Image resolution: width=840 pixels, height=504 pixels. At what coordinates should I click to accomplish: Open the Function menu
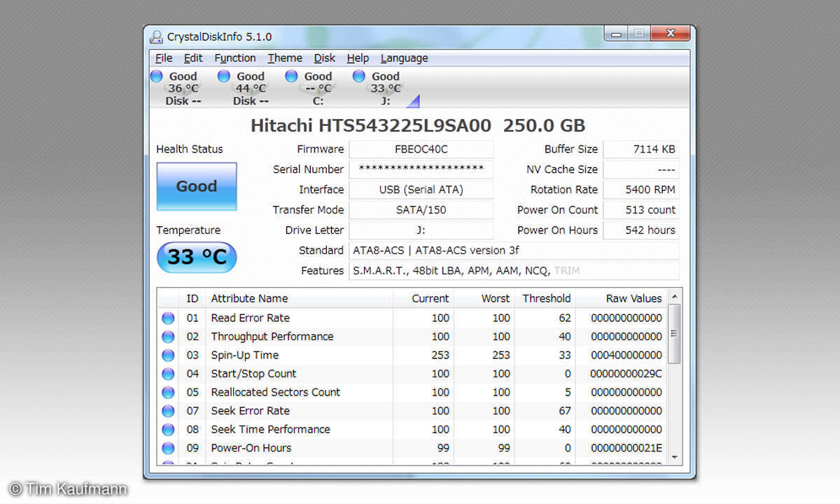(234, 58)
